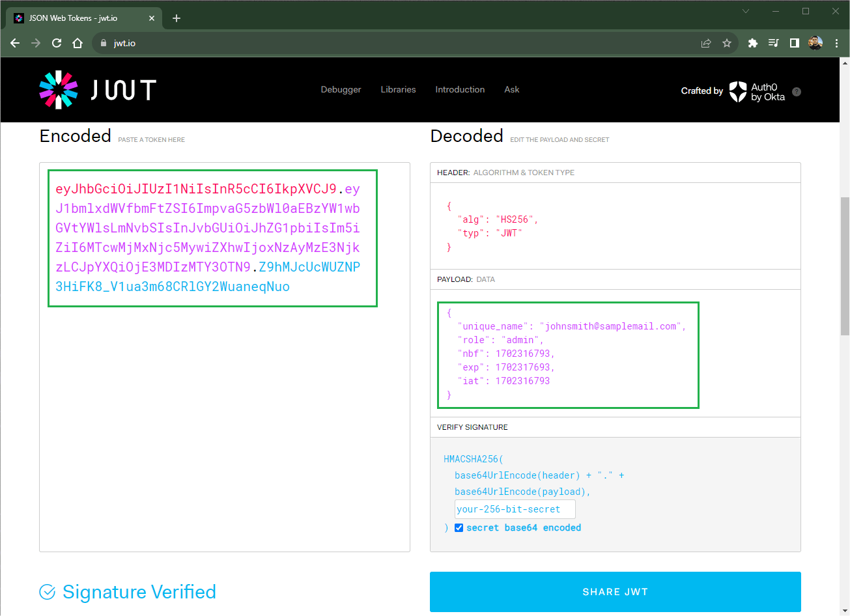Open the share this page icon
This screenshot has width=850, height=616.
[706, 43]
